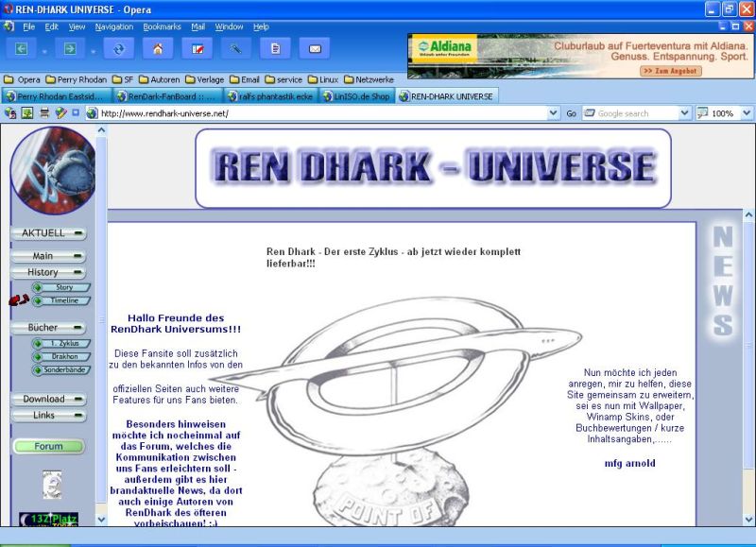Click the Forward navigation arrow icon
Viewport: 756px width, 547px height.
click(x=70, y=49)
